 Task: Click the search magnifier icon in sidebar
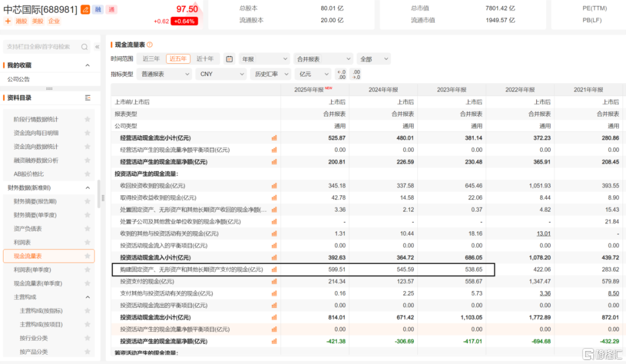coord(84,47)
